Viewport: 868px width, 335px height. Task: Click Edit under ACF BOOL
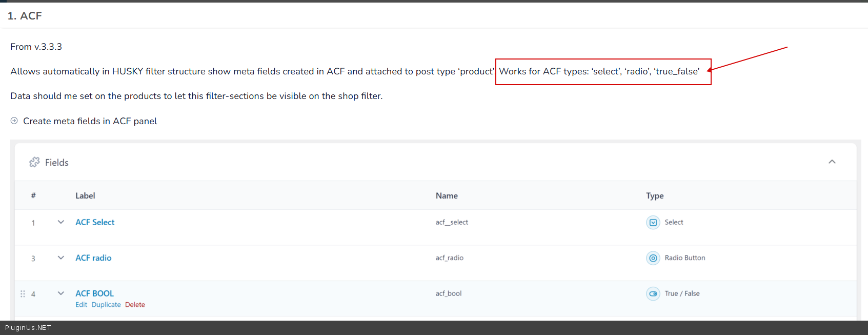coord(81,305)
